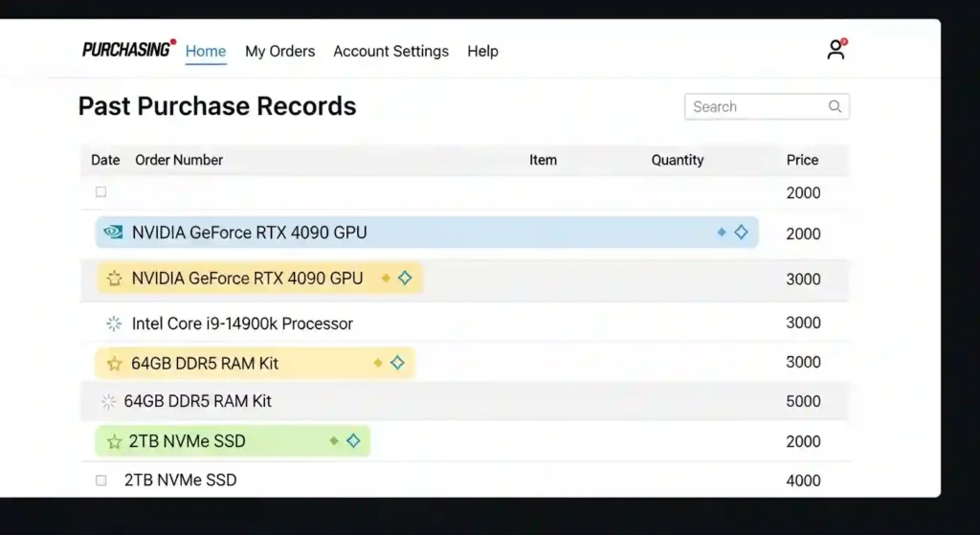
Task: Click the 5000 price value
Action: [803, 401]
